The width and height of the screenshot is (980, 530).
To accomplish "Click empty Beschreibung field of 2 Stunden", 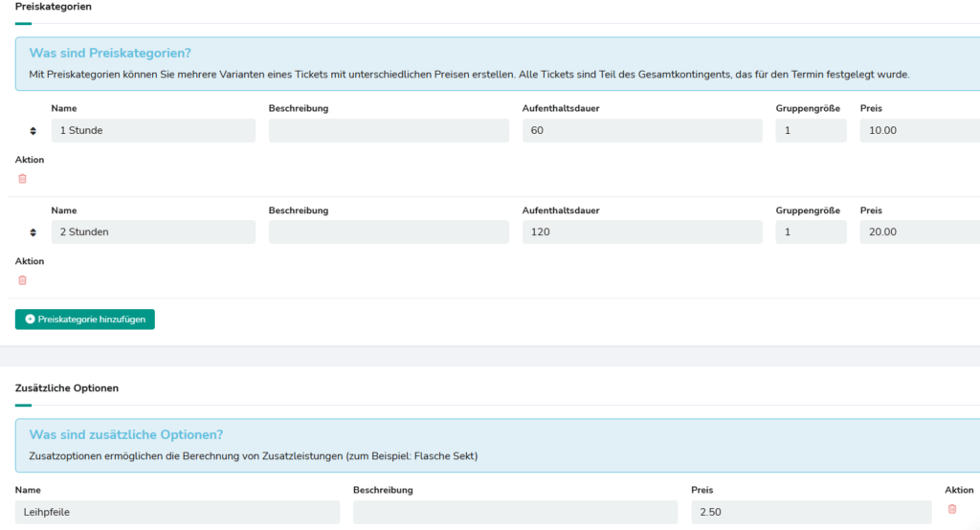I will (x=389, y=232).
